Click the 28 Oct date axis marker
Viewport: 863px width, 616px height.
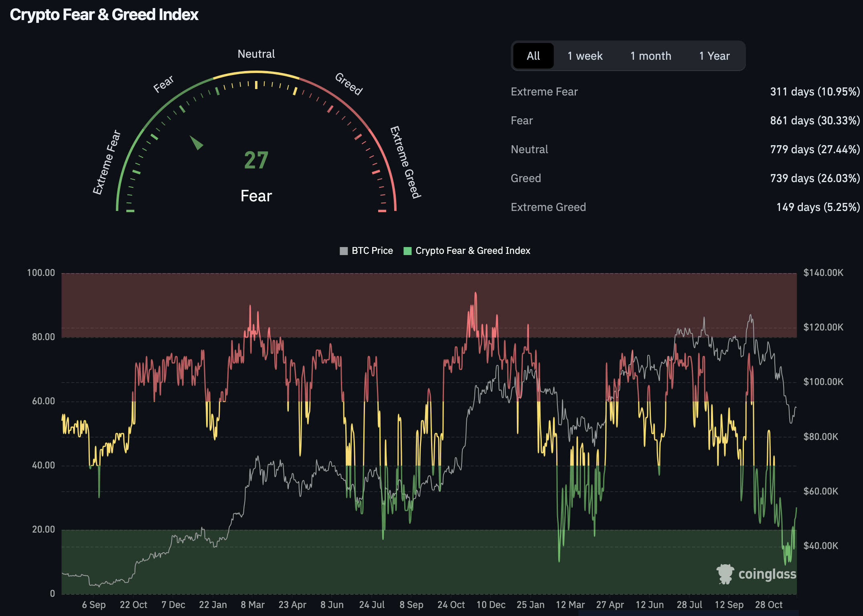click(768, 604)
